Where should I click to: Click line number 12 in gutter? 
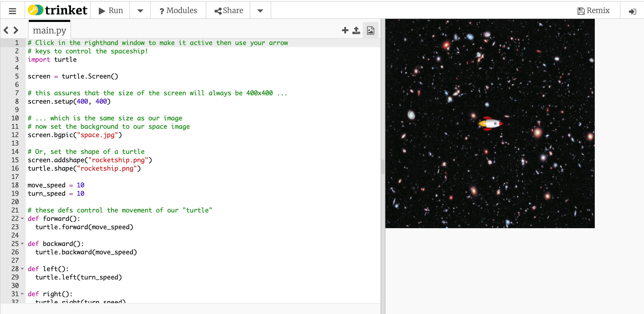15,135
